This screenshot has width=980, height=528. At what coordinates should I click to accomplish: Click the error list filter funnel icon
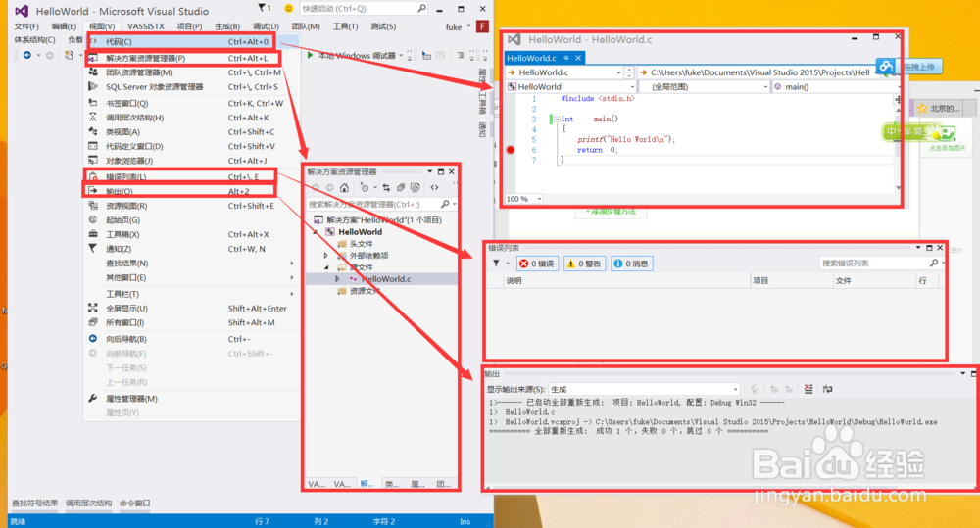[496, 264]
